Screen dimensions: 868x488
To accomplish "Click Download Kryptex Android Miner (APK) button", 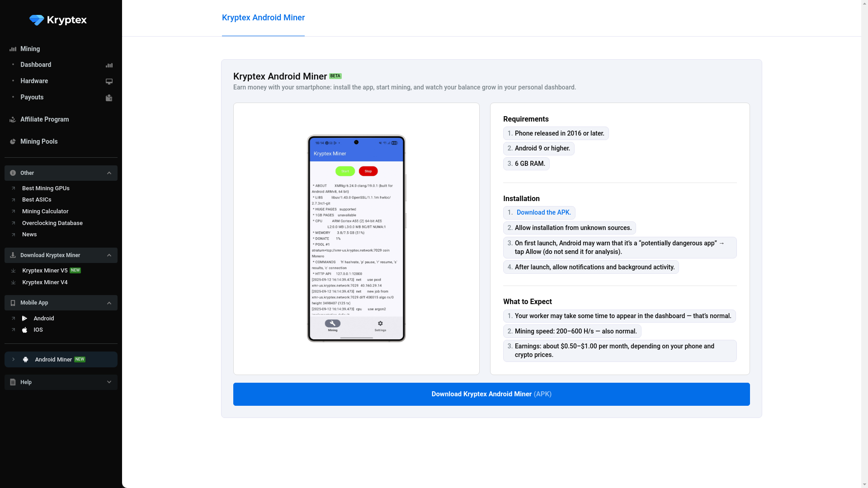I will pos(491,394).
